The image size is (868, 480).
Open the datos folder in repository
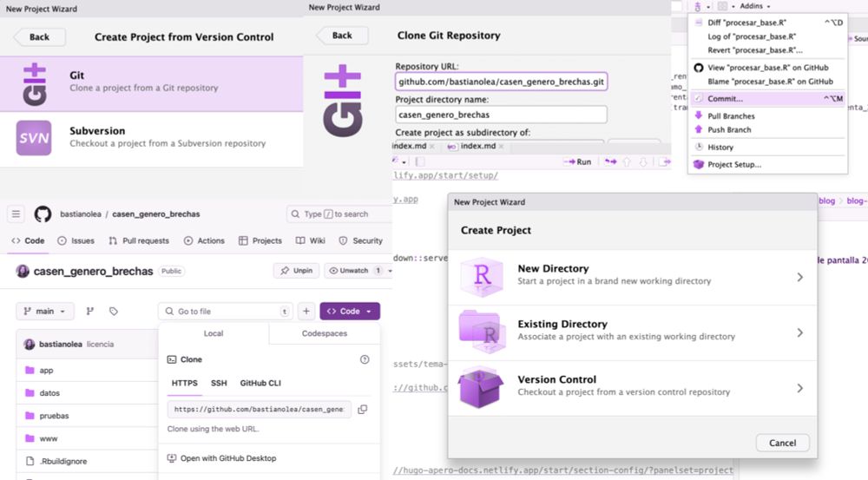(49, 393)
